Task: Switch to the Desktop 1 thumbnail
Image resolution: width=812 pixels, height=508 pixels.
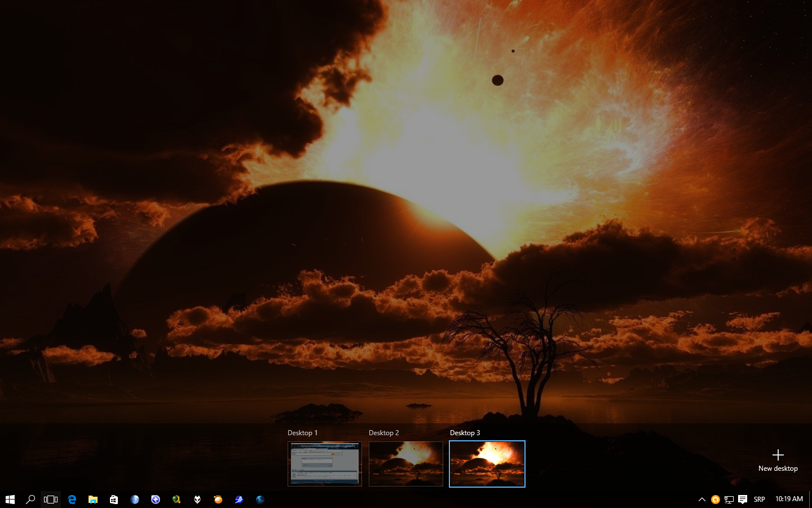Action: [x=325, y=464]
